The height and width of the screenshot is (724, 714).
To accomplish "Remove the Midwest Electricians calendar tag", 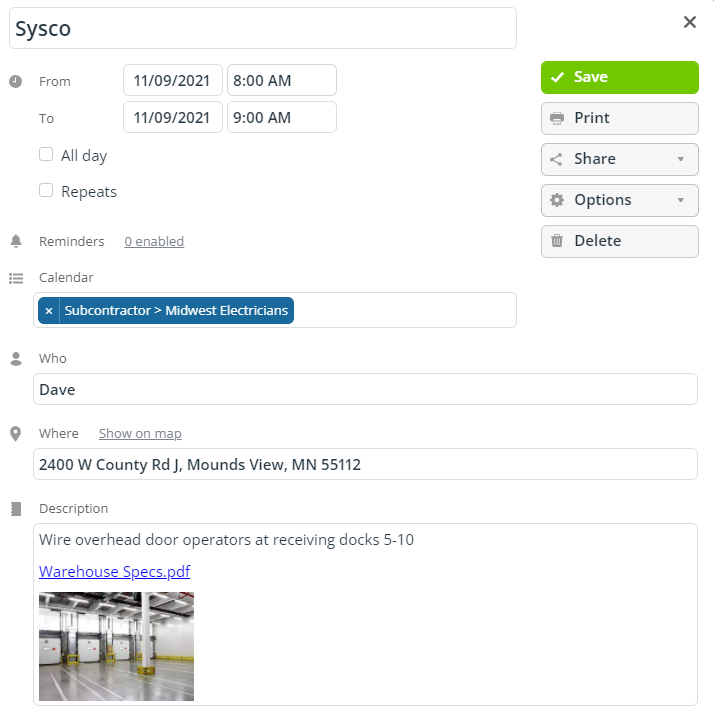I will pos(49,311).
